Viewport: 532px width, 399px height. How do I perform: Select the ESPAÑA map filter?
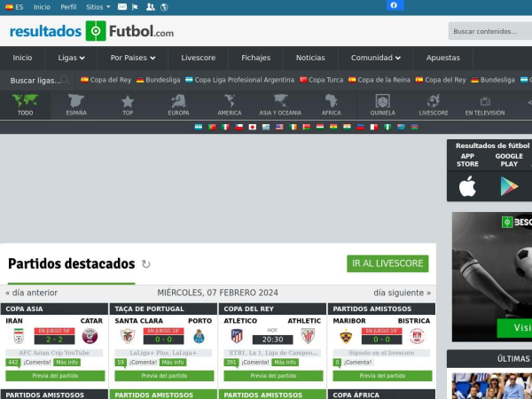pyautogui.click(x=76, y=106)
